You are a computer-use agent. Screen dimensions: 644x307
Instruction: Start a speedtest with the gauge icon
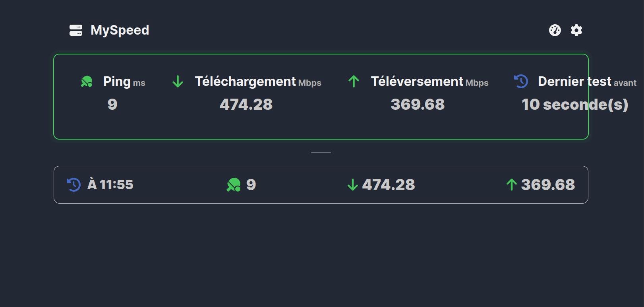pos(555,30)
